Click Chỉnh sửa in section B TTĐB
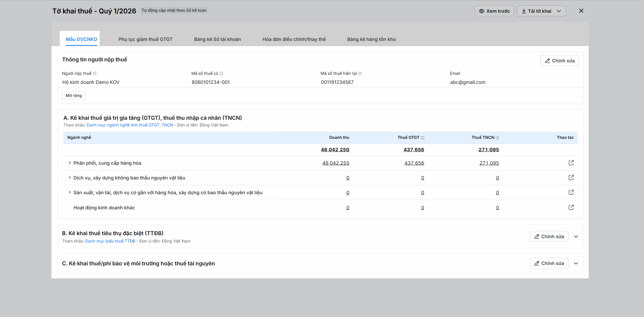The width and height of the screenshot is (644, 317). tap(549, 236)
